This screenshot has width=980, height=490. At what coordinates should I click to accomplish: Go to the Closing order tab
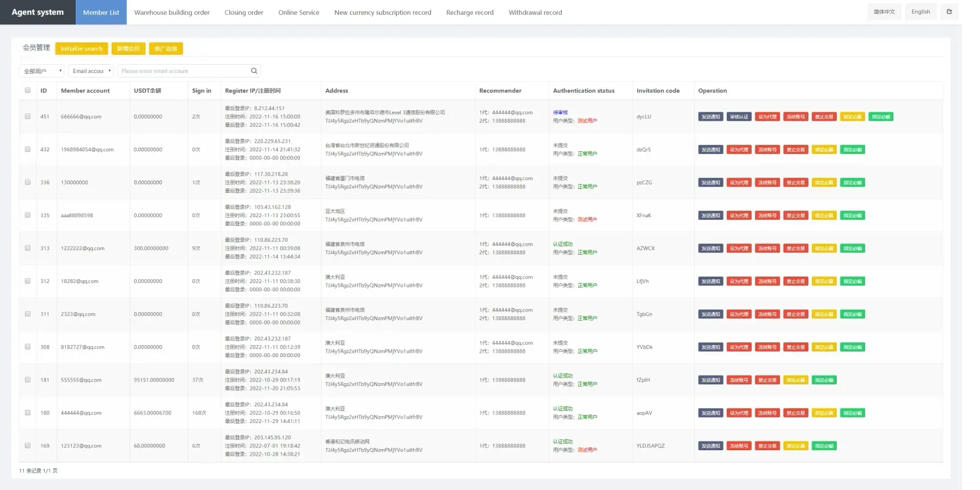pyautogui.click(x=244, y=12)
